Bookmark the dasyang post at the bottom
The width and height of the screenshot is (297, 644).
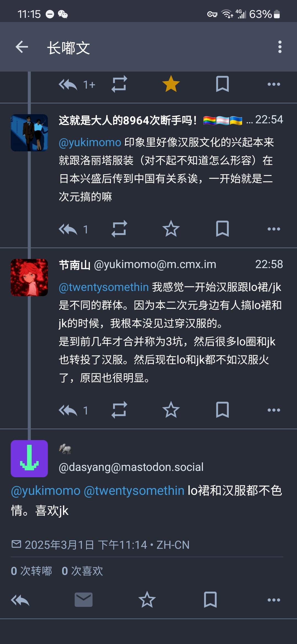pos(210,600)
